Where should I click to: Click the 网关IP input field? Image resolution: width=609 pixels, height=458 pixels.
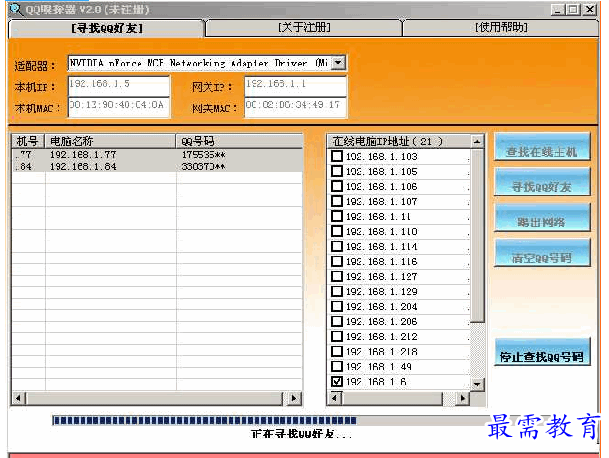pyautogui.click(x=295, y=86)
